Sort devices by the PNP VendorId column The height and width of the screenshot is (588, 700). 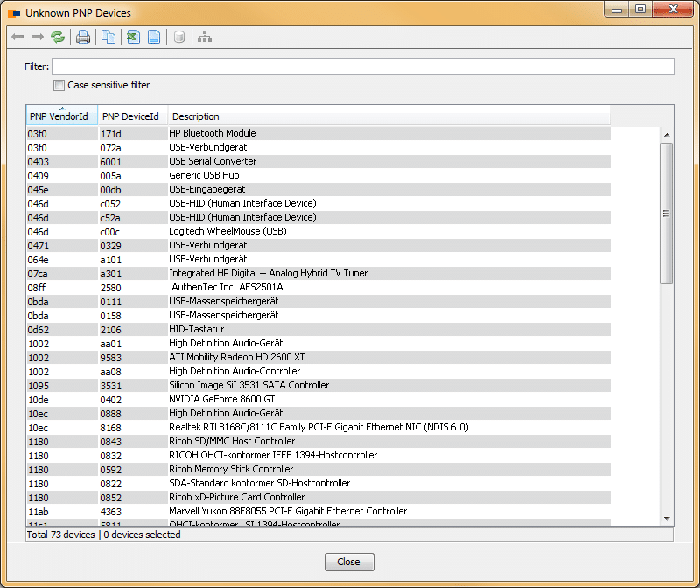pos(60,115)
